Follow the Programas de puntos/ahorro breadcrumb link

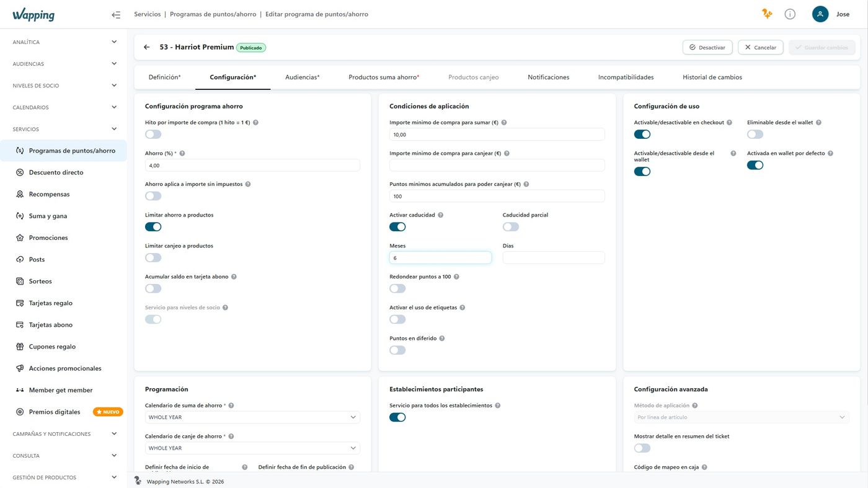coord(213,14)
